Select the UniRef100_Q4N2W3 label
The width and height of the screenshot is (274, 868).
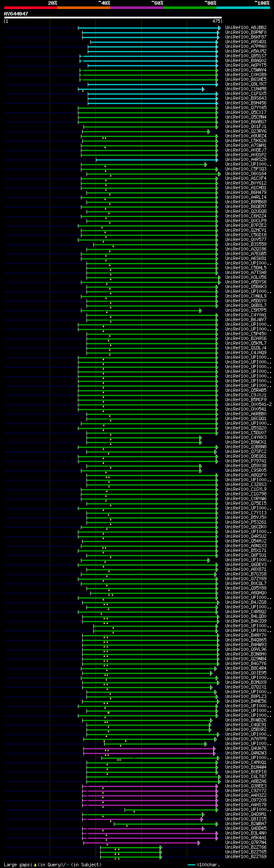pyautogui.click(x=246, y=753)
